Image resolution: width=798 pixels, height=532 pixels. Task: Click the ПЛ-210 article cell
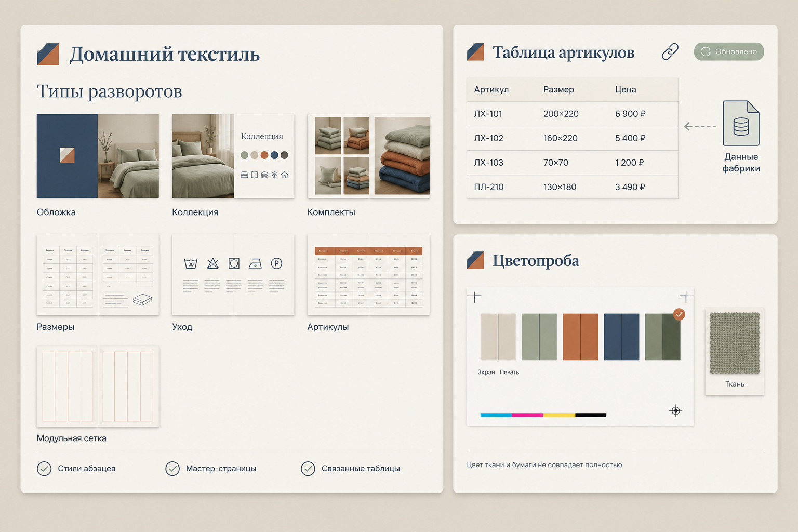[x=488, y=187]
